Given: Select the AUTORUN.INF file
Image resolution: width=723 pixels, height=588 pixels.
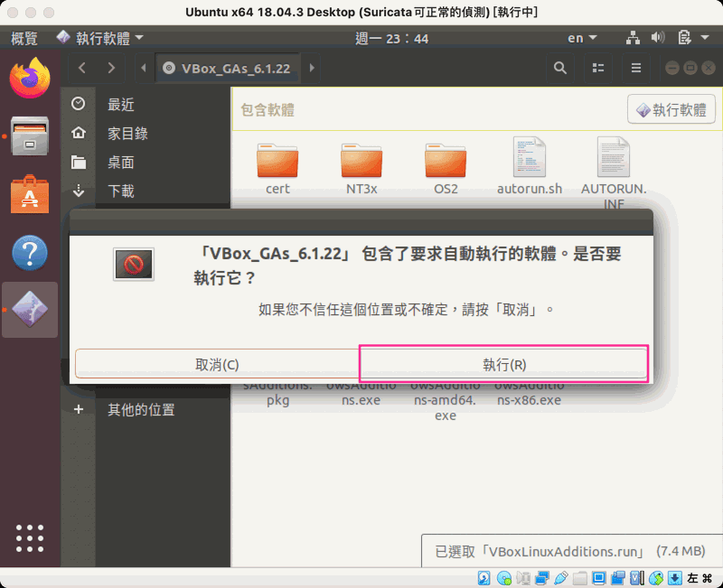Looking at the screenshot, I should 614,172.
